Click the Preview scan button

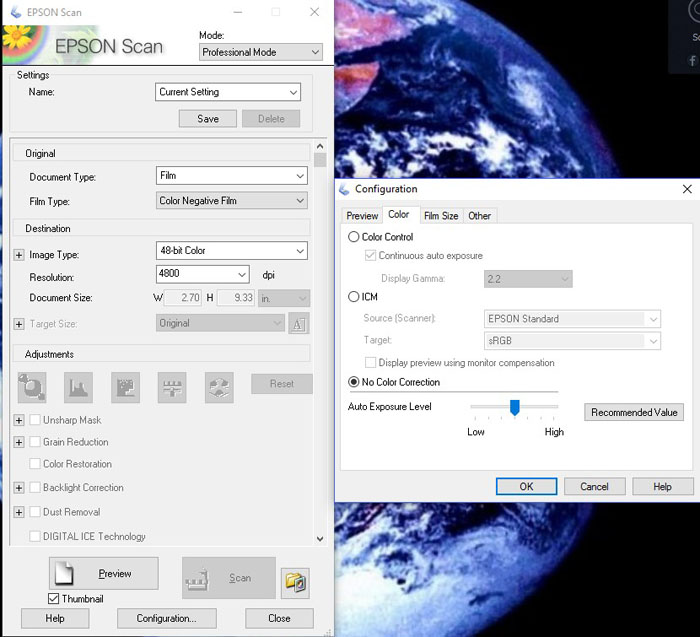click(x=104, y=573)
